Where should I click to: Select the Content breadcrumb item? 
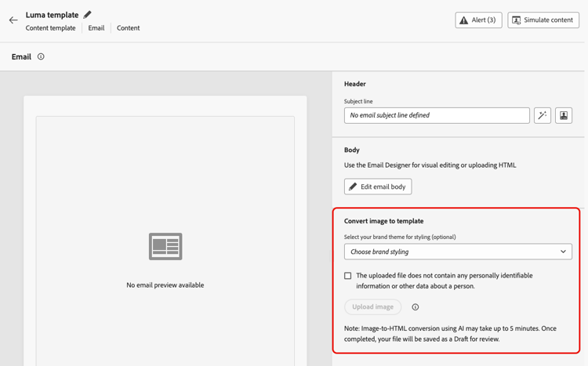[129, 28]
